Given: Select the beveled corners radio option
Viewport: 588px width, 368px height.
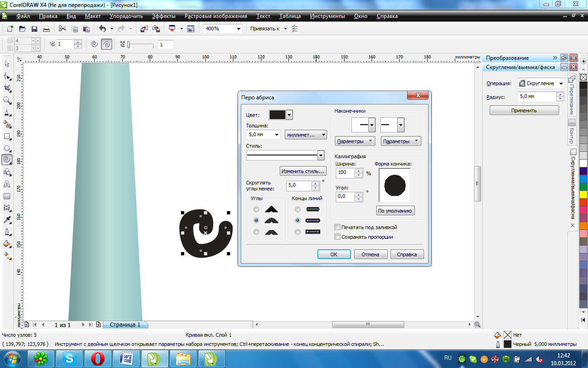Looking at the screenshot, I should tap(256, 232).
